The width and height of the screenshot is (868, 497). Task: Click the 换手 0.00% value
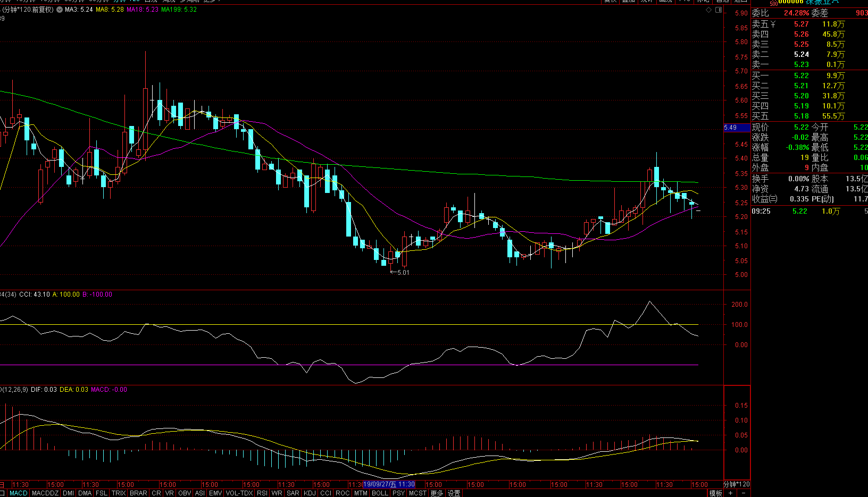[798, 179]
